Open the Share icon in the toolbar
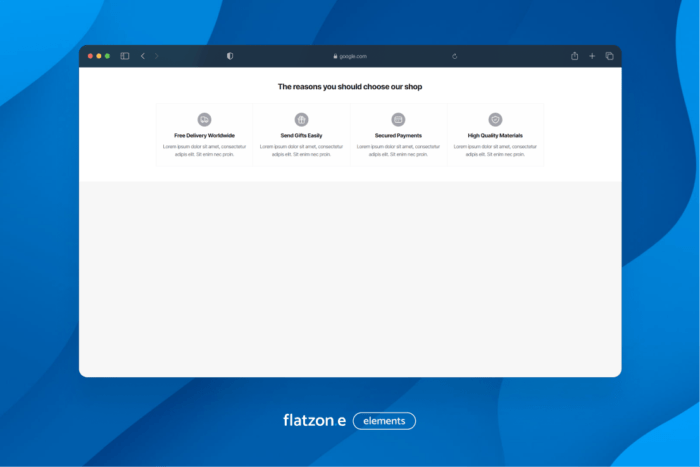 click(x=575, y=56)
